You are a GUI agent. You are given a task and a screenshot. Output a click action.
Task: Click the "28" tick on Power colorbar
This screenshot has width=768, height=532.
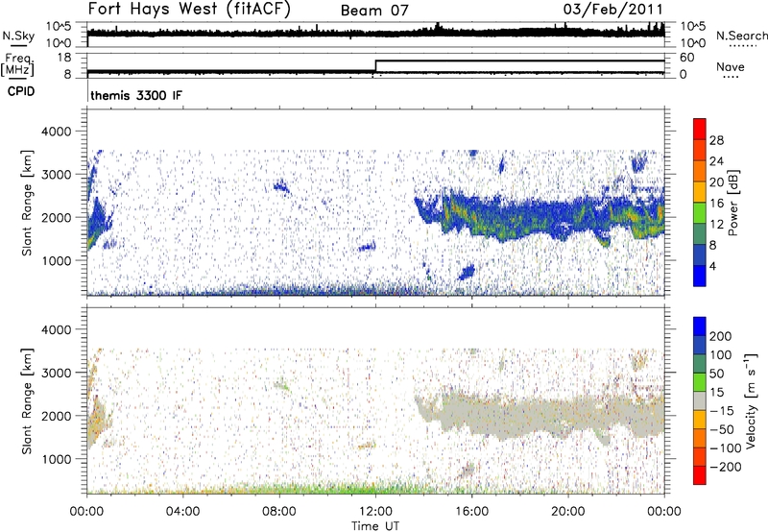coord(716,140)
